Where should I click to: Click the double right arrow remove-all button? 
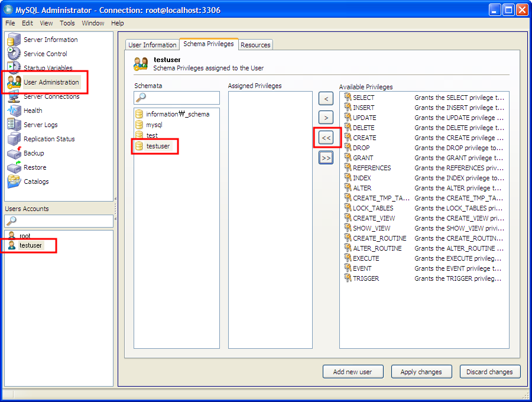[x=326, y=158]
